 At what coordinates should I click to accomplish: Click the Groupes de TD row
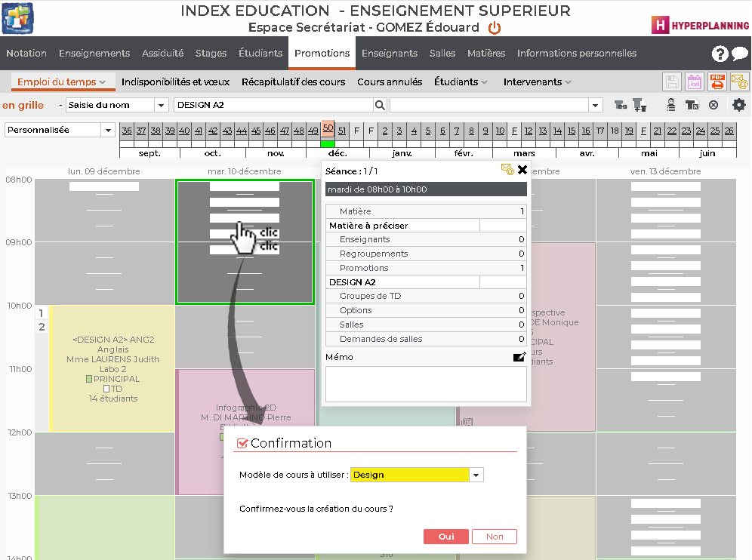tap(426, 296)
